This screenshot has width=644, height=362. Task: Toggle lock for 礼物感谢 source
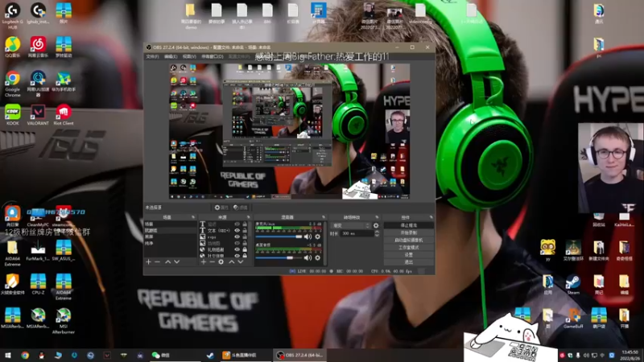click(x=245, y=249)
